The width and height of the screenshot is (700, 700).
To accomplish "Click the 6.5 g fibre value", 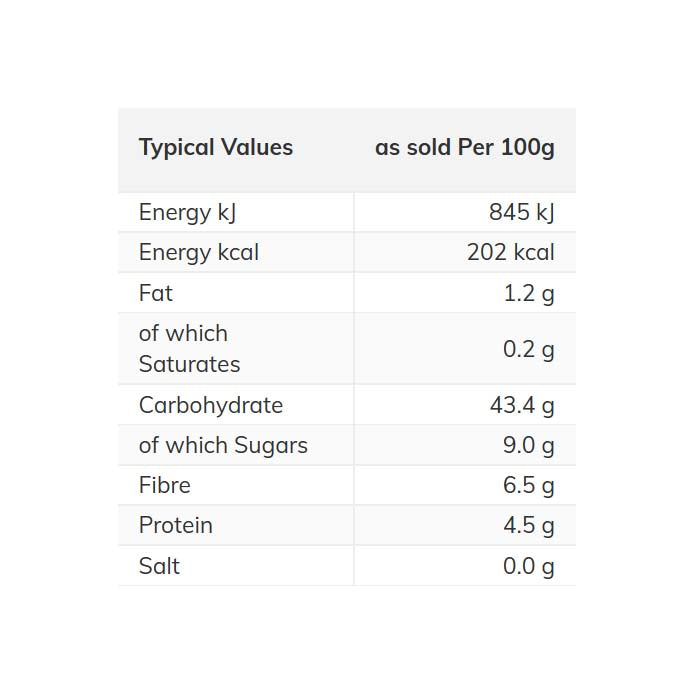I will point(528,485).
